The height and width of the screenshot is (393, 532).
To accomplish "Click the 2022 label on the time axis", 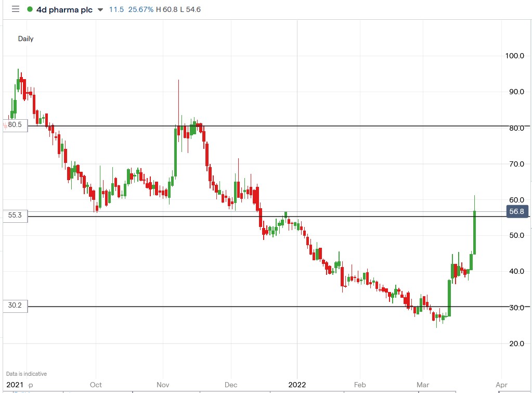I will click(x=296, y=385).
